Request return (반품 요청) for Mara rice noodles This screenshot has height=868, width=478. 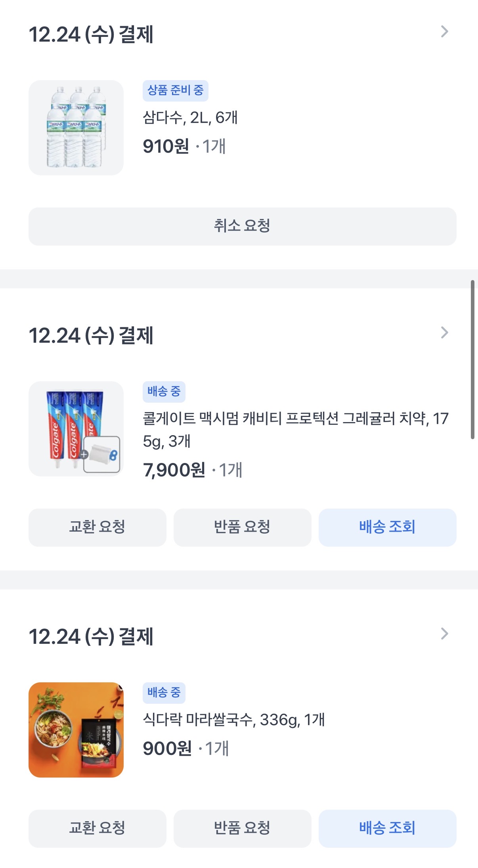(x=242, y=828)
